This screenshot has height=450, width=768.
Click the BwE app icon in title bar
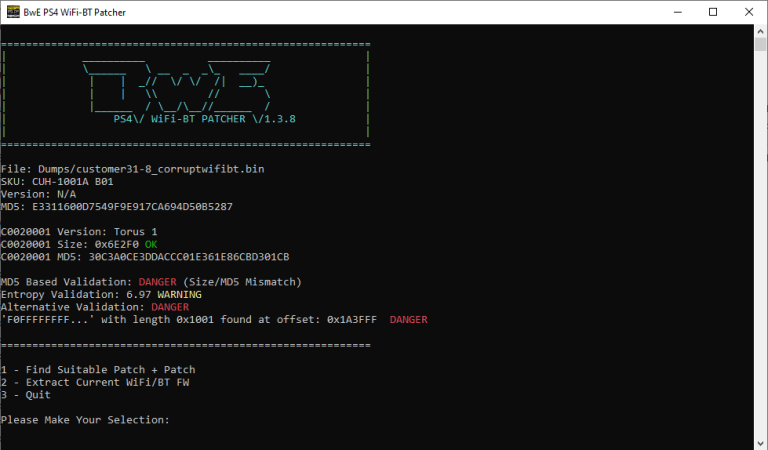(x=13, y=12)
